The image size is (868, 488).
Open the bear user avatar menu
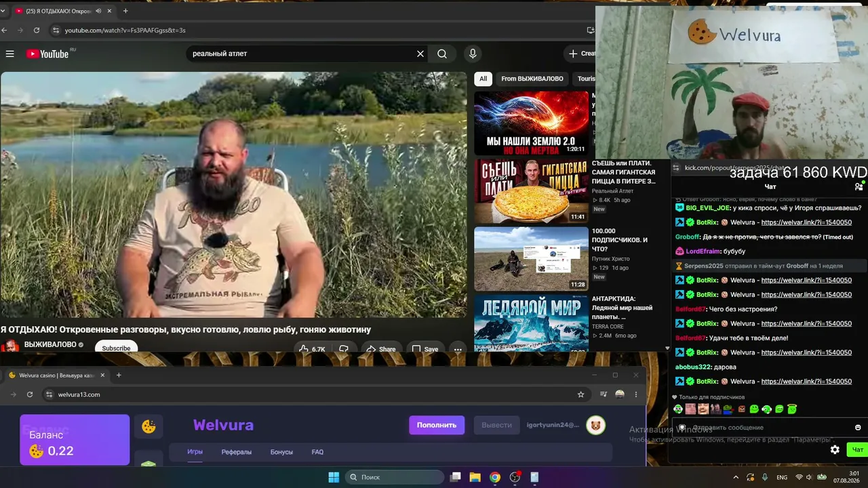(x=596, y=425)
